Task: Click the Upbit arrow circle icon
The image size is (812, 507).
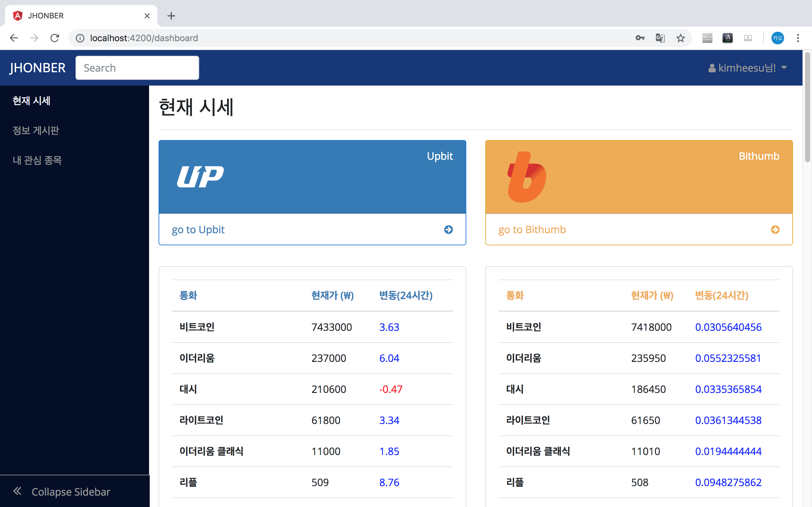Action: coord(449,229)
